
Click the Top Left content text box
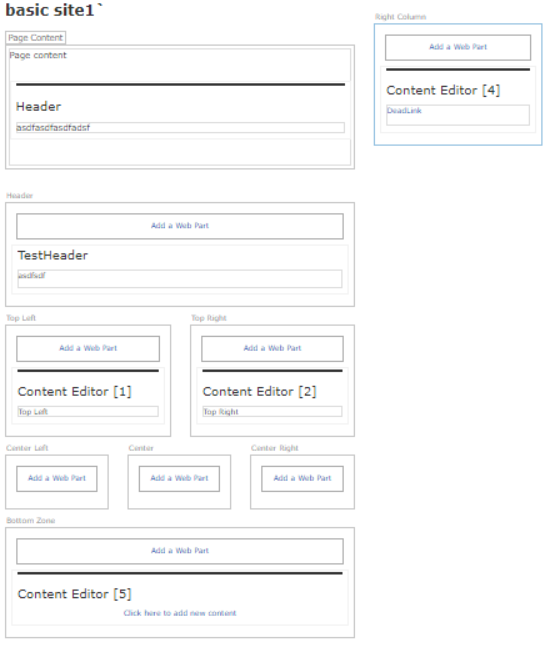(88, 412)
